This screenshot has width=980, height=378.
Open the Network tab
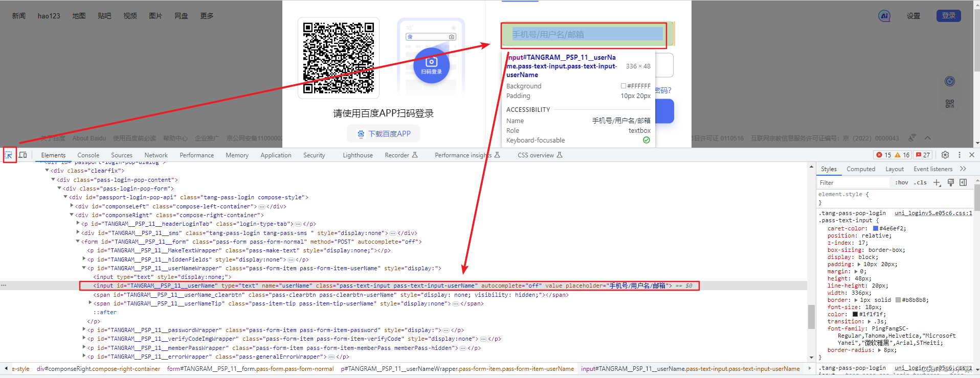point(156,155)
